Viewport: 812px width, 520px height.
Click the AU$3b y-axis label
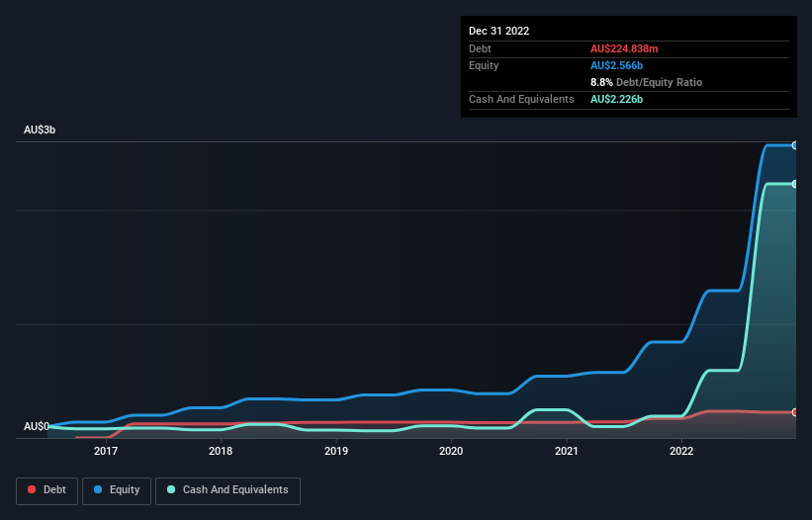click(x=40, y=130)
